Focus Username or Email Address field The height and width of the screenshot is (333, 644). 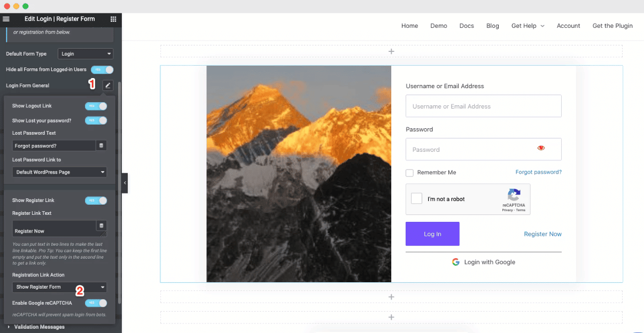point(483,106)
